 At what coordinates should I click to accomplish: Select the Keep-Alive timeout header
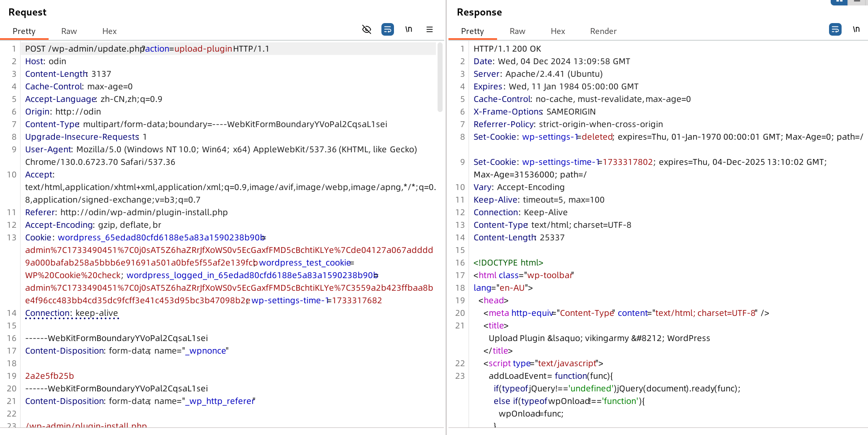tap(539, 200)
